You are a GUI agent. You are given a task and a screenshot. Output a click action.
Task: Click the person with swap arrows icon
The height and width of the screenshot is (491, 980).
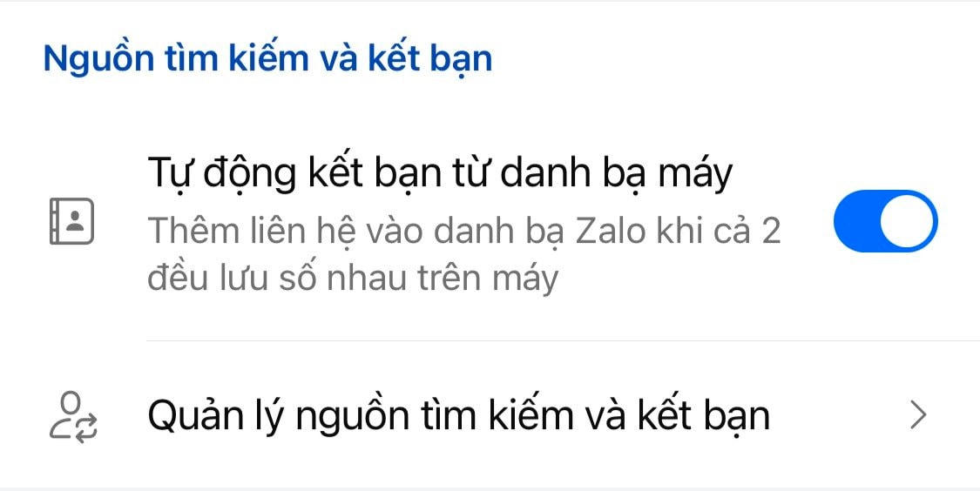[72, 418]
